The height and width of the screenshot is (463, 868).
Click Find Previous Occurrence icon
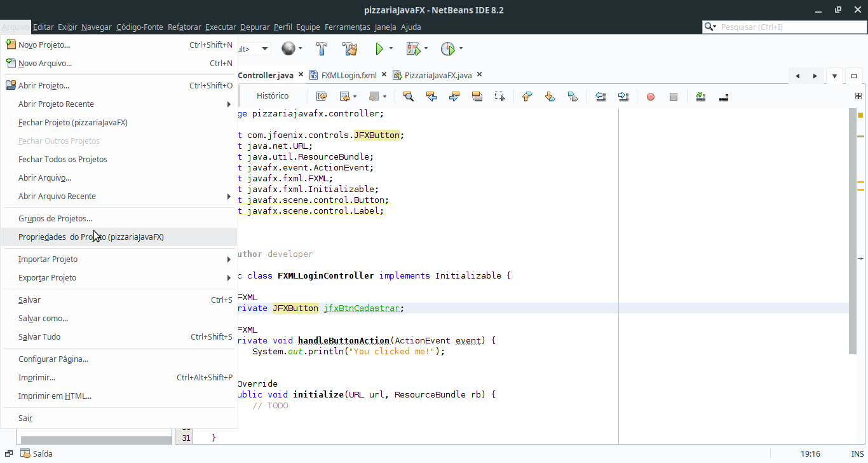431,97
